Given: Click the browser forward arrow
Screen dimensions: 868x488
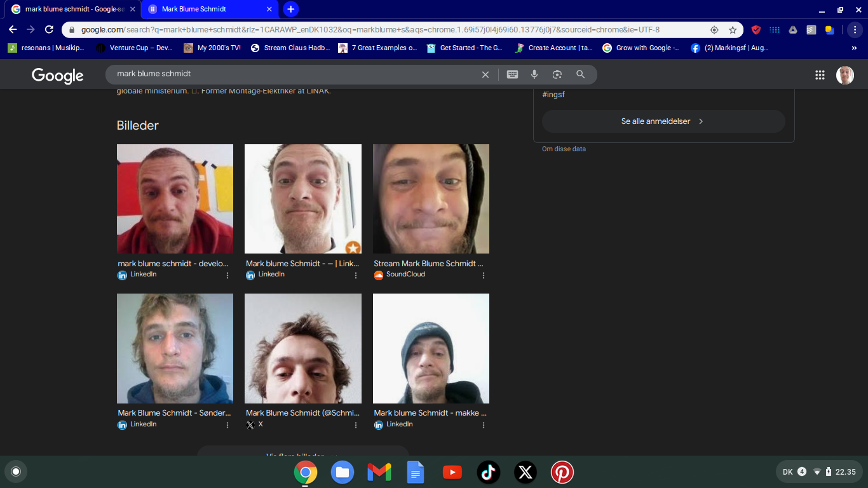Looking at the screenshot, I should click(31, 30).
